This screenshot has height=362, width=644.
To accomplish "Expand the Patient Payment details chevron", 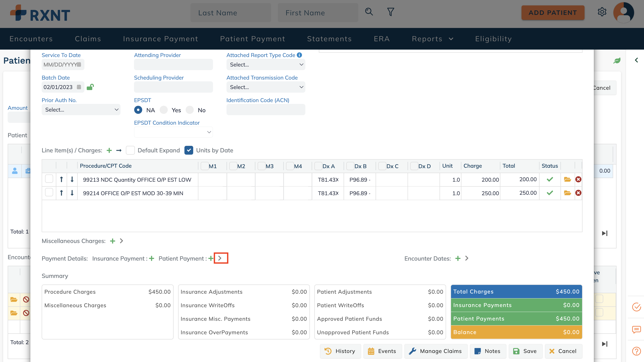I will [x=220, y=258].
